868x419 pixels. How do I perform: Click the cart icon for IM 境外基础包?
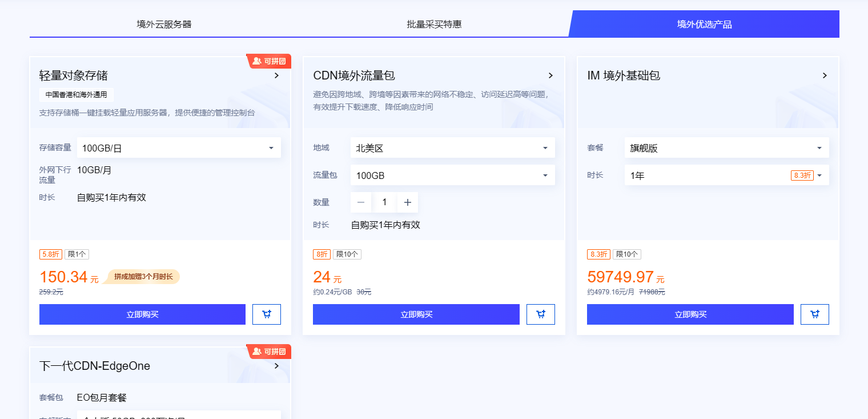pos(814,314)
